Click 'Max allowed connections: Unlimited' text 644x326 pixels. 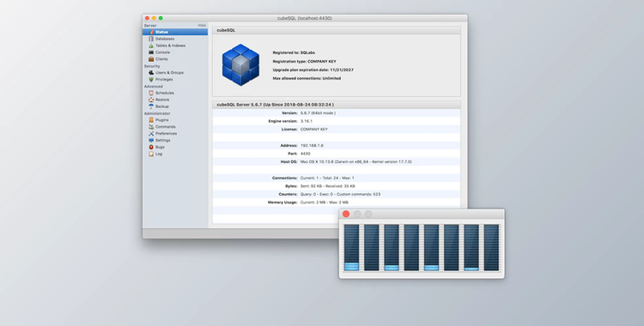(x=307, y=78)
